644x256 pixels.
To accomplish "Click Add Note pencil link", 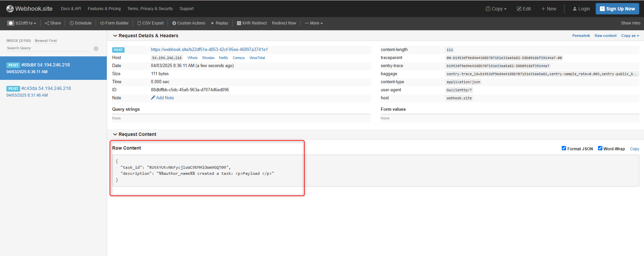I will (x=163, y=98).
